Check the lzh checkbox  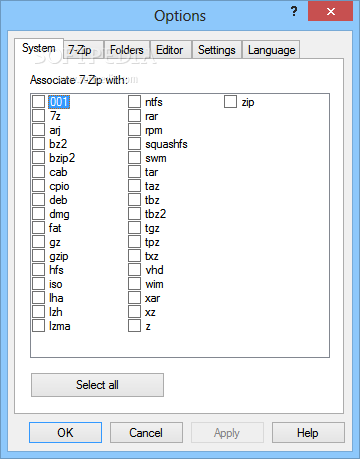coord(38,312)
